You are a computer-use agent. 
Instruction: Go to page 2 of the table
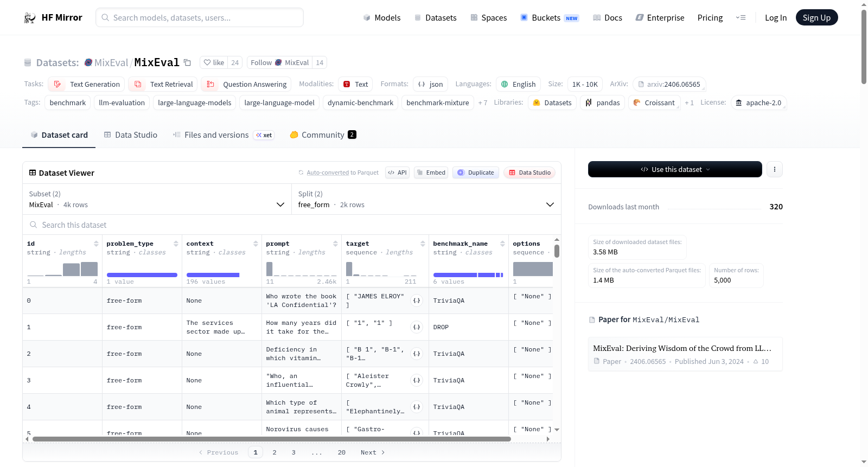tap(275, 452)
